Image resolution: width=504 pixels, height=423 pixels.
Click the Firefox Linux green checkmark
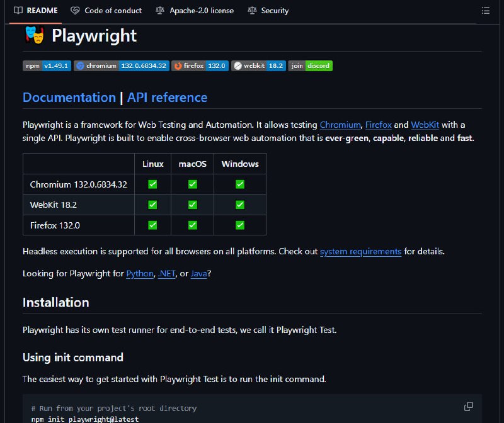tap(152, 225)
